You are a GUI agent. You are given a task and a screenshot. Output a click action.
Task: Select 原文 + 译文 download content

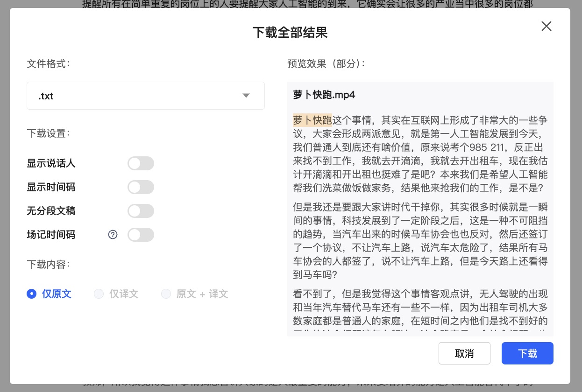(x=166, y=294)
